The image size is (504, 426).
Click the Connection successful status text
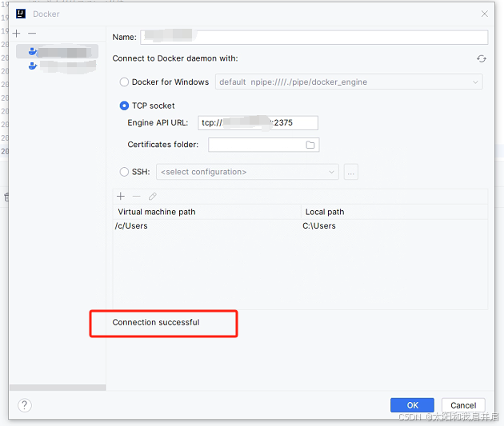point(156,322)
